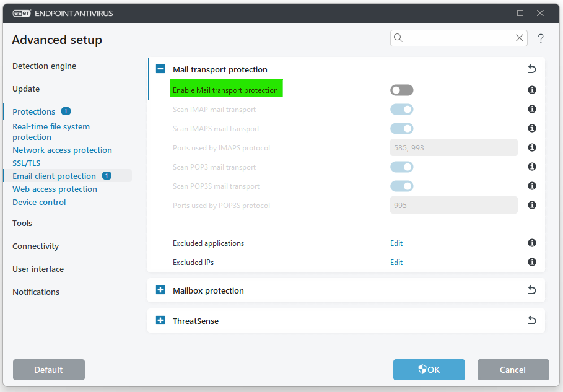
Task: Confirm settings with OK button
Action: [429, 370]
